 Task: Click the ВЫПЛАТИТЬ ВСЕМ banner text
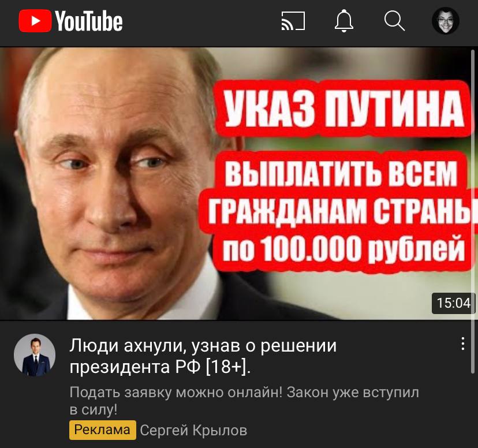(x=341, y=173)
